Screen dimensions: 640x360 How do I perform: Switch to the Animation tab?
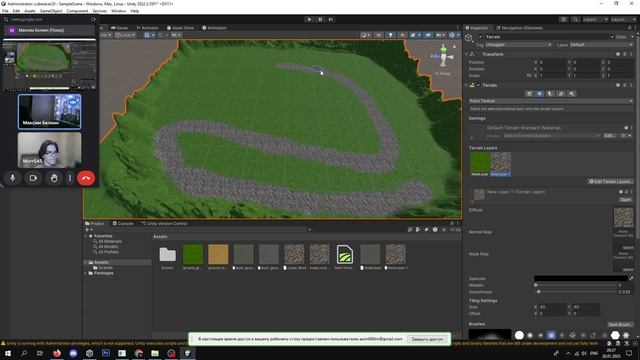point(214,28)
